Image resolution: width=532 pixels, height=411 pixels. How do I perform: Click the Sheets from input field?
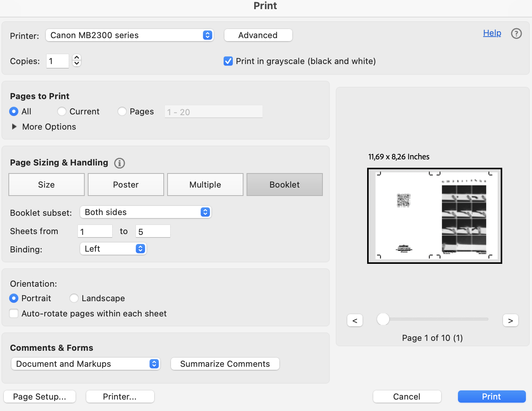[95, 231]
